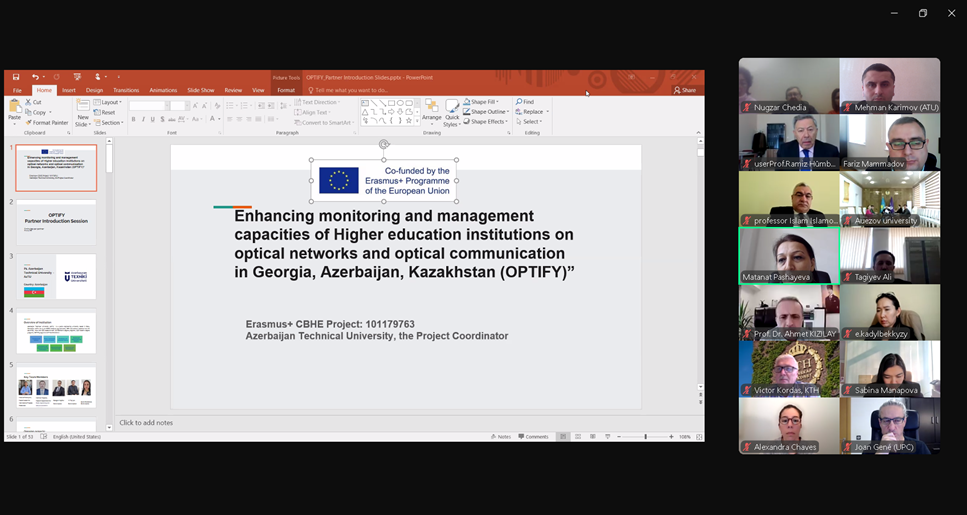This screenshot has height=515, width=967.
Task: Click the Find magnifier icon
Action: [520, 102]
